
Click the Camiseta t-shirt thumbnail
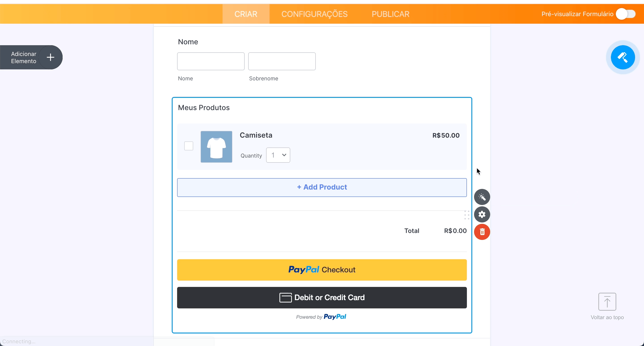tap(216, 147)
